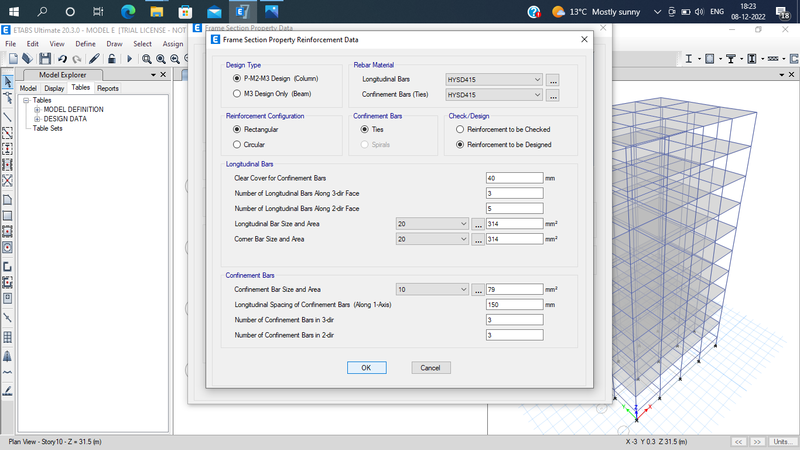Click Undo toolbar icon
Image resolution: width=800 pixels, height=450 pixels.
(62, 59)
